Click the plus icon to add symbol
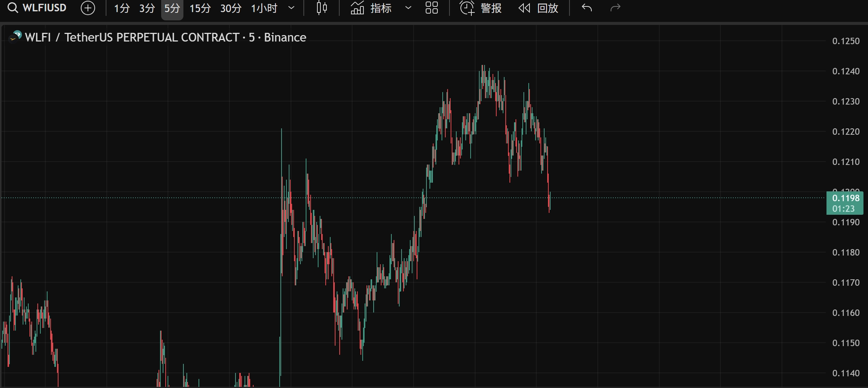This screenshot has height=388, width=868. [x=88, y=8]
